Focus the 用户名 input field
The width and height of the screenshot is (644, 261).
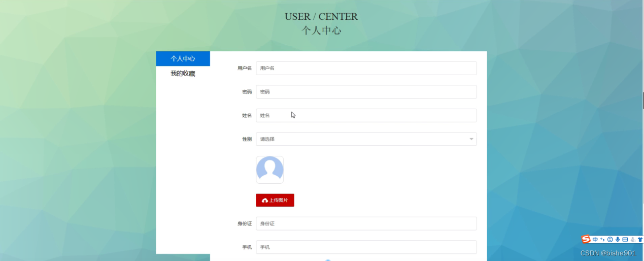(x=366, y=68)
